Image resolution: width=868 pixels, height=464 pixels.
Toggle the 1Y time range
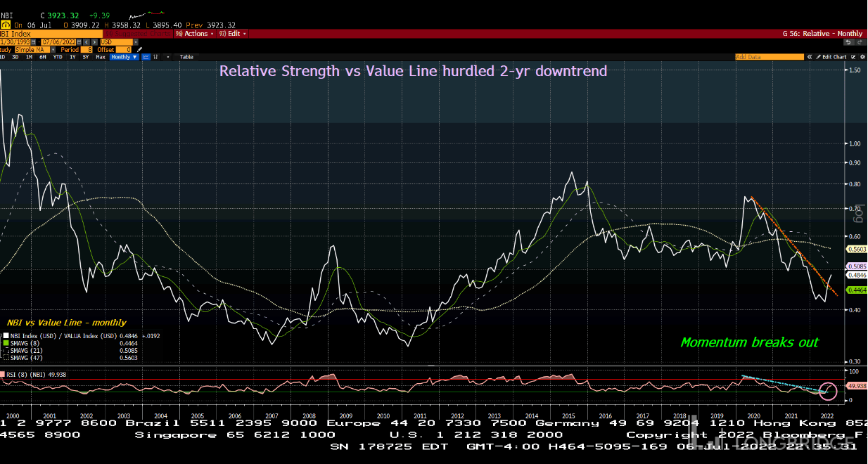[x=72, y=57]
